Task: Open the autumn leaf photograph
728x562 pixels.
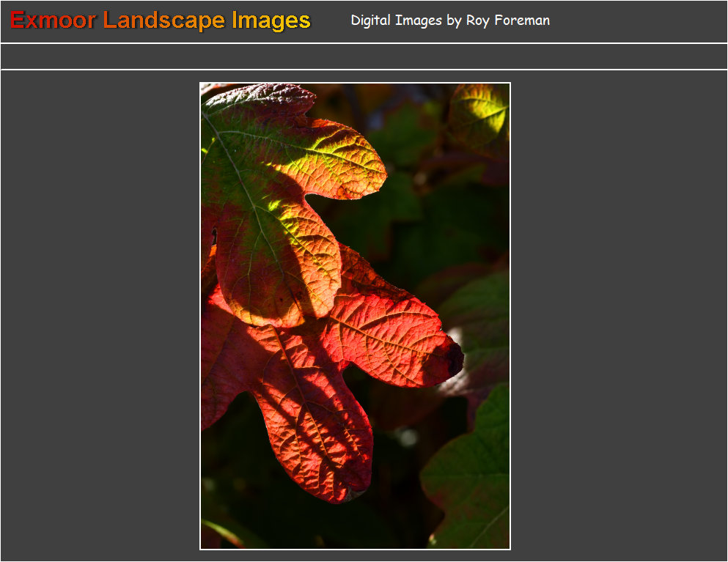Action: [355, 316]
